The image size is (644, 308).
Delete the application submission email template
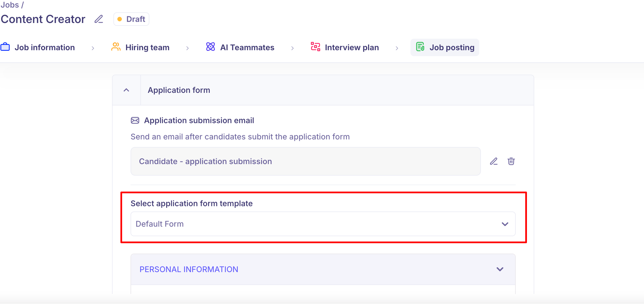click(x=511, y=161)
